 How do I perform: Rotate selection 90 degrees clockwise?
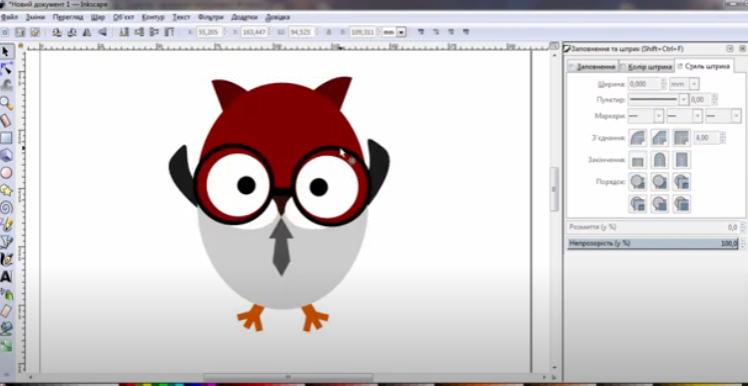click(x=72, y=32)
